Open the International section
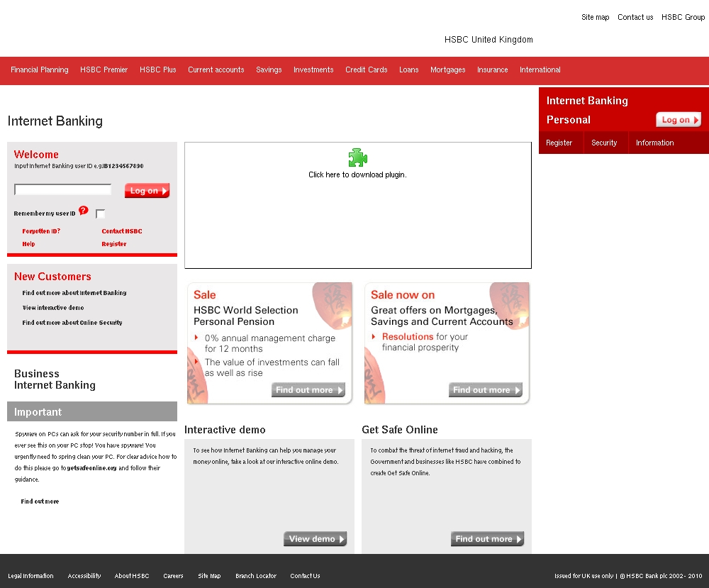The width and height of the screenshot is (709, 588). tap(540, 70)
